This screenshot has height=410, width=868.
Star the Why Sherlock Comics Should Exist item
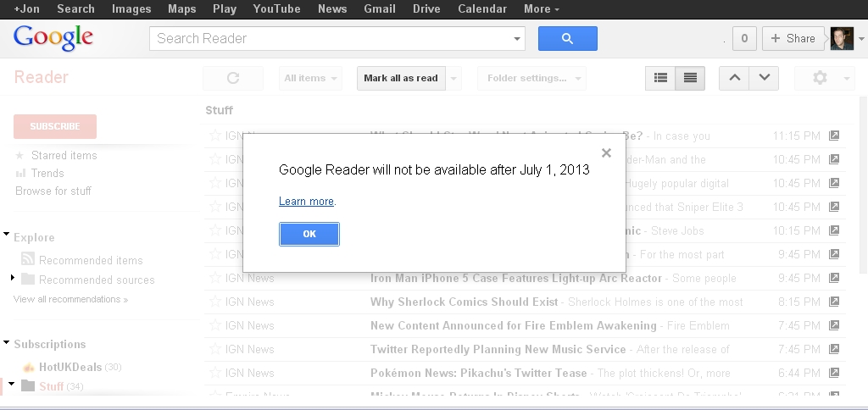[x=214, y=302]
